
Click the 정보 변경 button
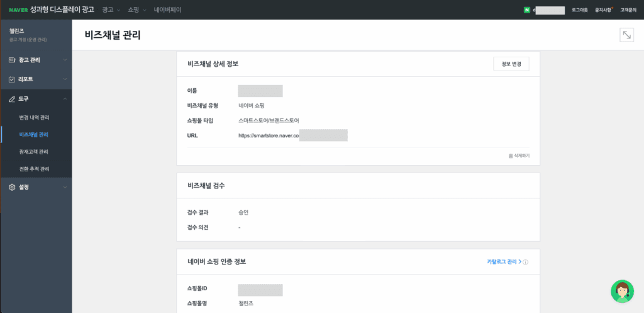tap(511, 64)
